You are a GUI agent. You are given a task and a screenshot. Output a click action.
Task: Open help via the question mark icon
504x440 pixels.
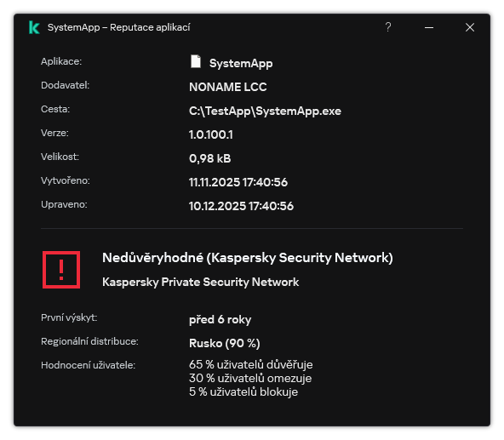click(388, 27)
